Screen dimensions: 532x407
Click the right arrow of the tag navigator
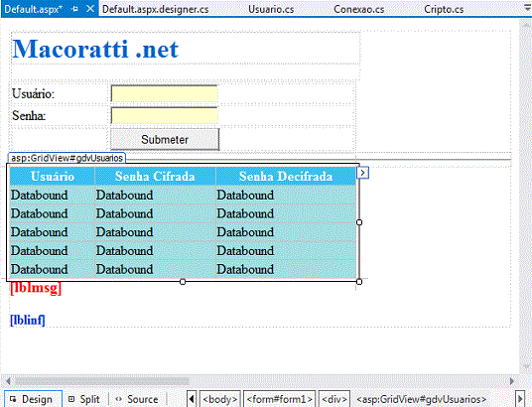click(x=519, y=399)
